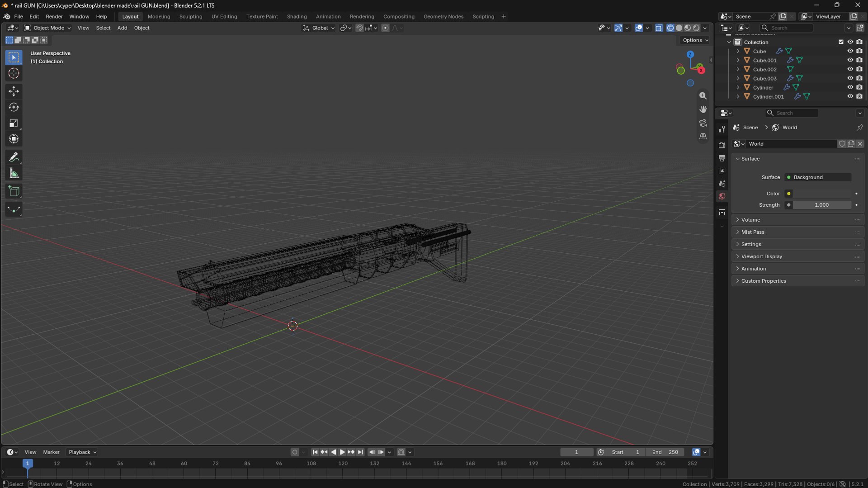Open Tool properties tab icon
This screenshot has width=868, height=488.
pos(722,129)
